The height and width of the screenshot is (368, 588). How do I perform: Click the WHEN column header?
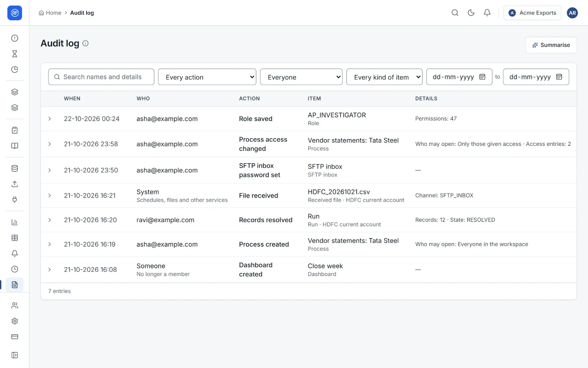(72, 98)
